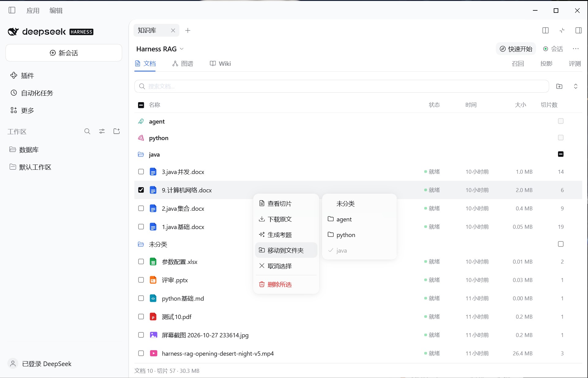Click the 测试10.pdf file icon
Screen dimensions: 588x378
tap(153, 317)
